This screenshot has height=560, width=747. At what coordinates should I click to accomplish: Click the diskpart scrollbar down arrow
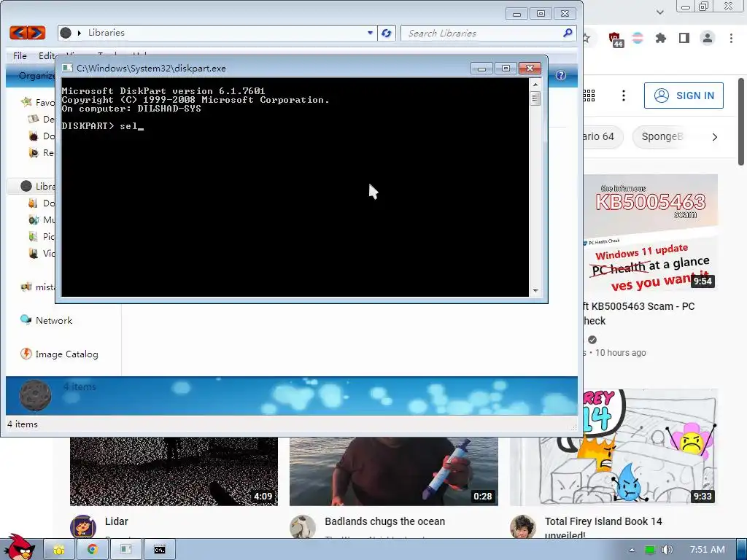coord(535,290)
